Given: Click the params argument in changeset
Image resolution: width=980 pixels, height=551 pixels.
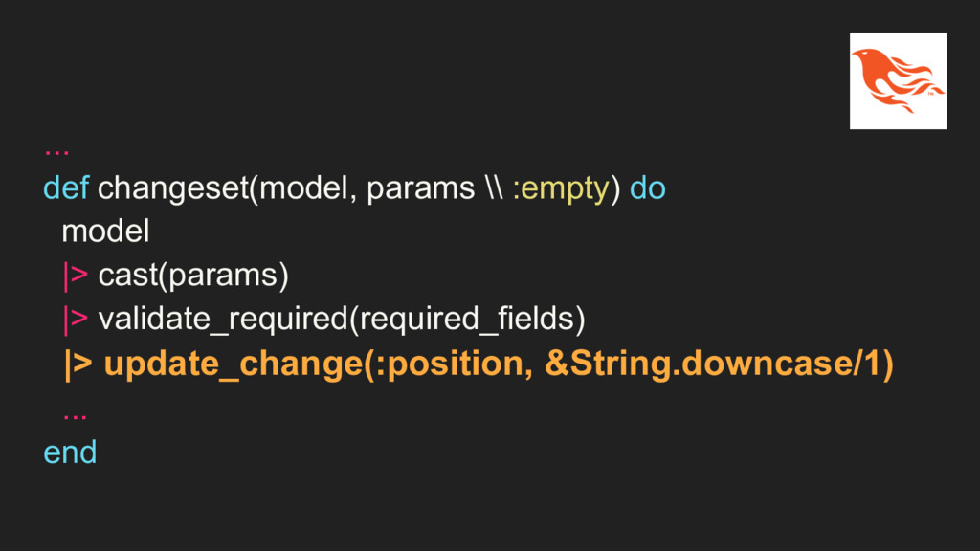Looking at the screenshot, I should 421,189.
